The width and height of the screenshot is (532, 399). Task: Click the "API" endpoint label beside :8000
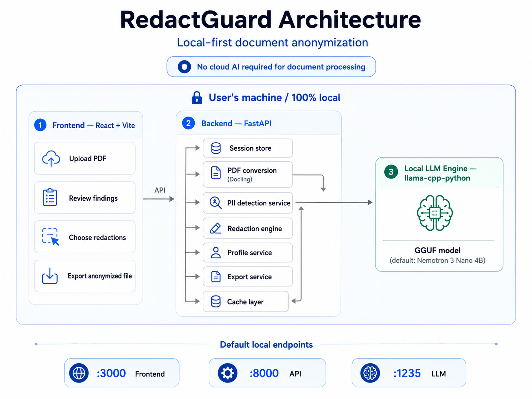point(295,374)
